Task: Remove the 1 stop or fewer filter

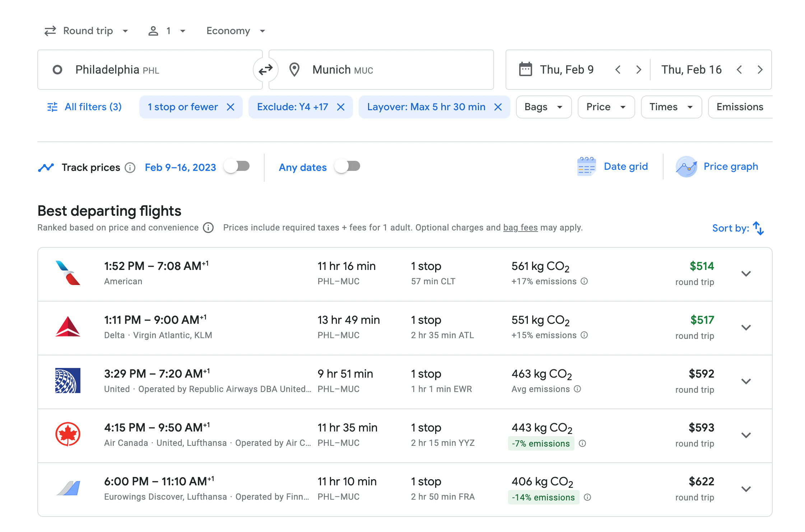Action: point(231,107)
